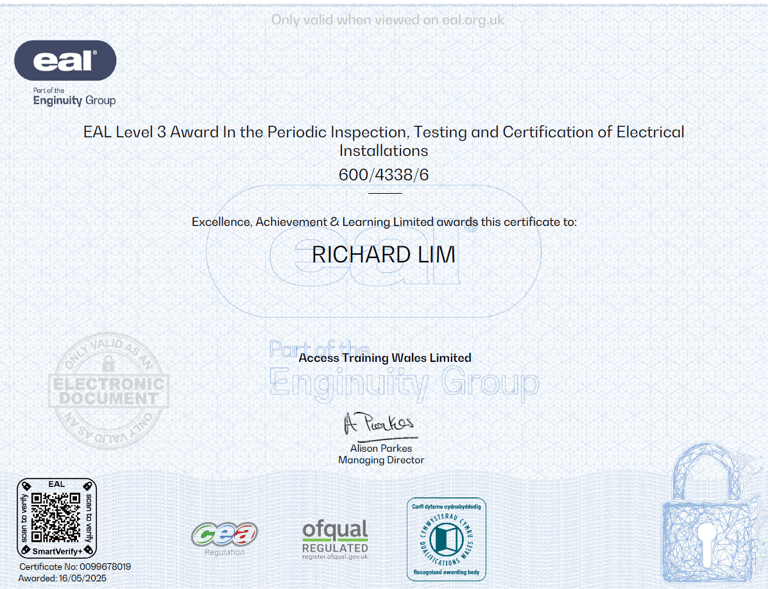Viewport: 768px width, 589px height.
Task: Click 'Only valid when viewed on eal.org.uk'
Action: 387,20
